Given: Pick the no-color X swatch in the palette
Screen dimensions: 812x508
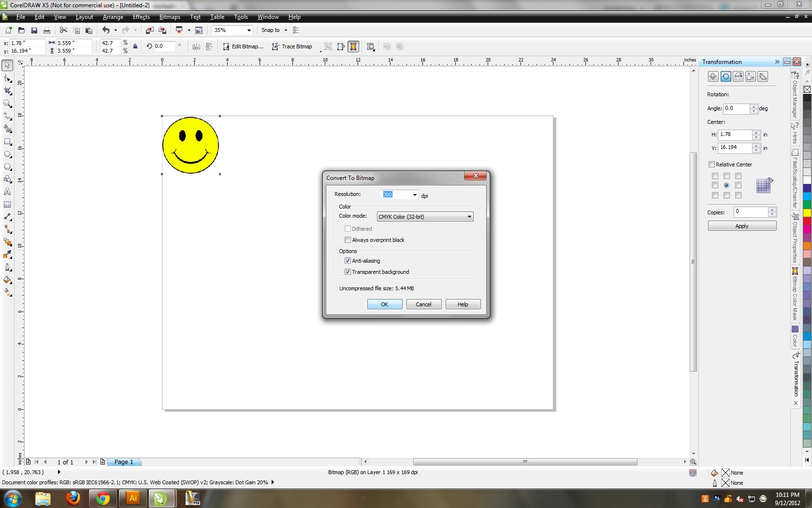Looking at the screenshot, I should (807, 90).
